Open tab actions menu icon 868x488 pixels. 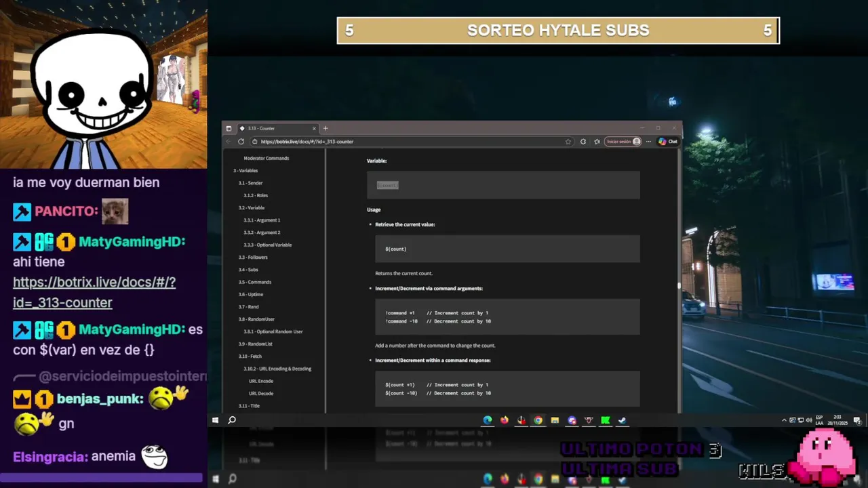click(x=229, y=128)
